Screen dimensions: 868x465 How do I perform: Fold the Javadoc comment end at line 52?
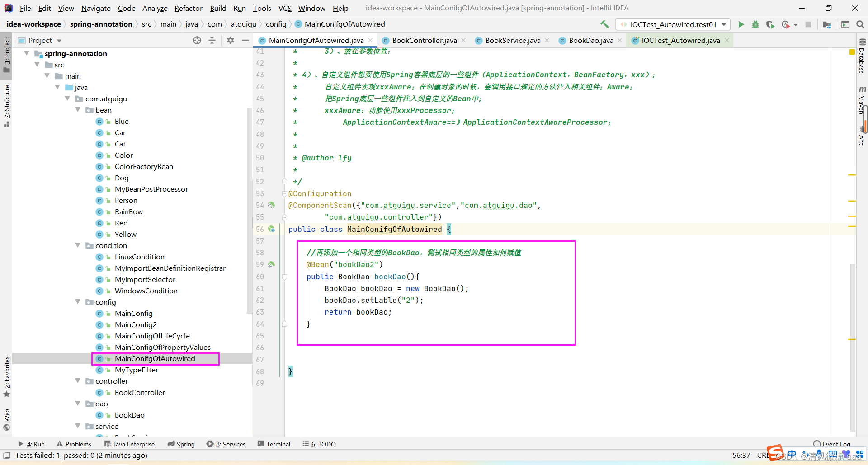tap(284, 182)
